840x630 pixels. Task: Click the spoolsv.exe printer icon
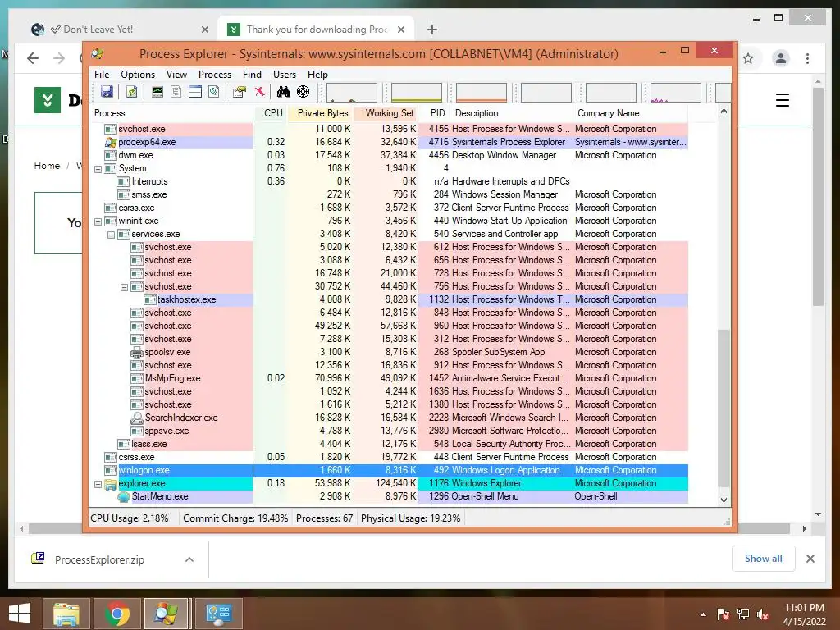pyautogui.click(x=137, y=352)
